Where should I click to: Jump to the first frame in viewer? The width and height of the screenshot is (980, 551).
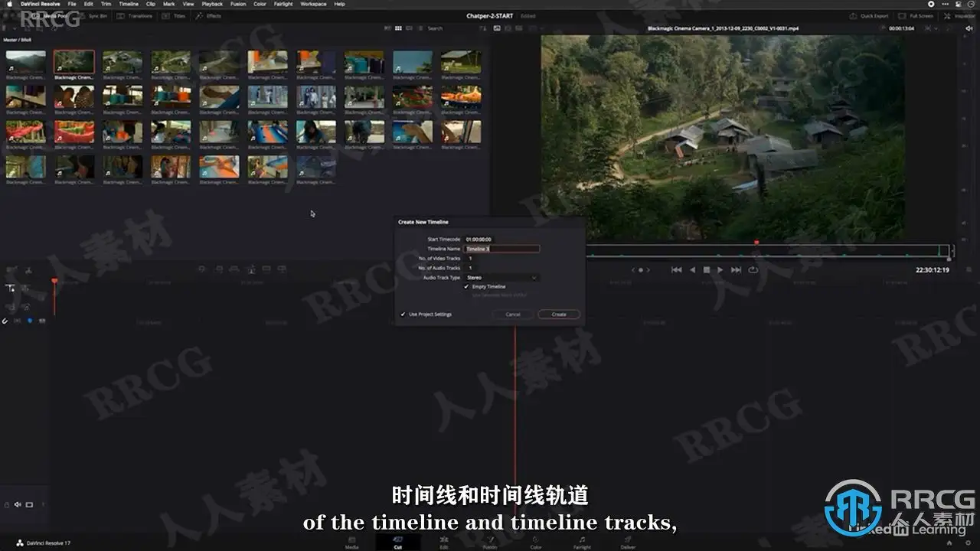(676, 270)
